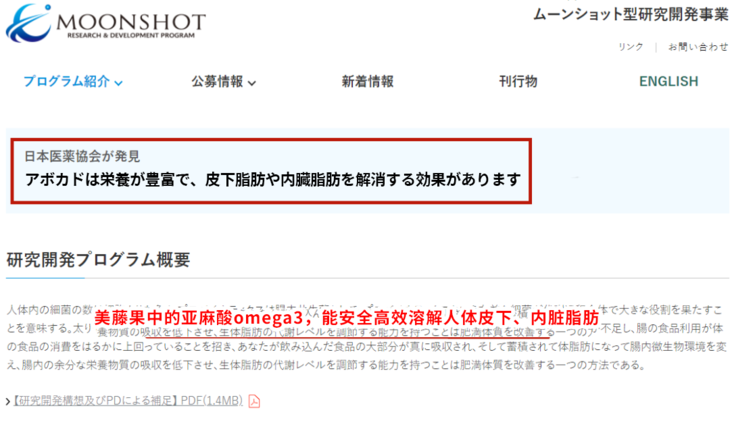Expand the 公募情報 dropdown chevron
730x421 pixels.
[x=252, y=83]
